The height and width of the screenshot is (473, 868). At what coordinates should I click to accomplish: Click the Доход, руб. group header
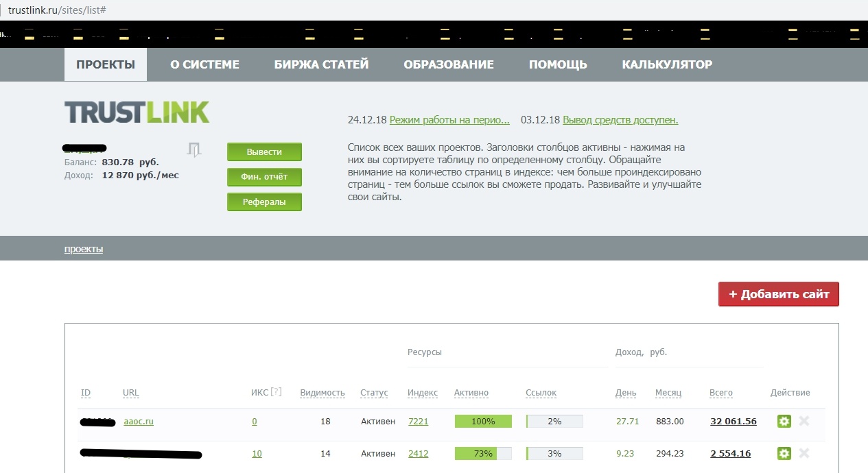(x=641, y=352)
